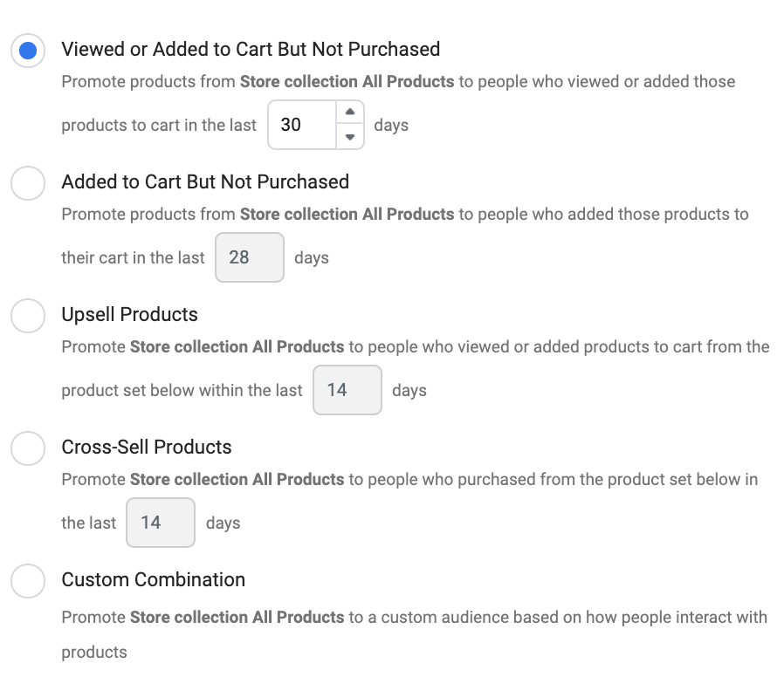Select Added to Cart But Not Purchased radio
Image resolution: width=784 pixels, height=677 pixels.
[x=28, y=183]
